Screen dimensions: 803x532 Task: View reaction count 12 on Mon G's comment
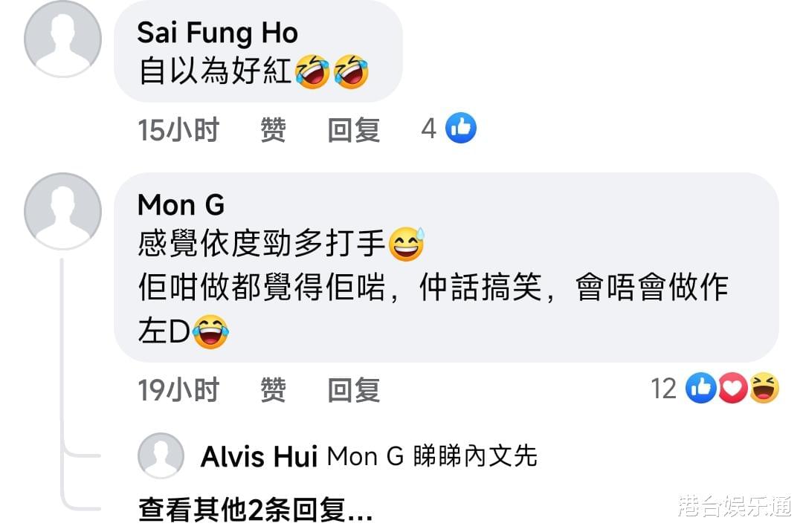coord(664,389)
